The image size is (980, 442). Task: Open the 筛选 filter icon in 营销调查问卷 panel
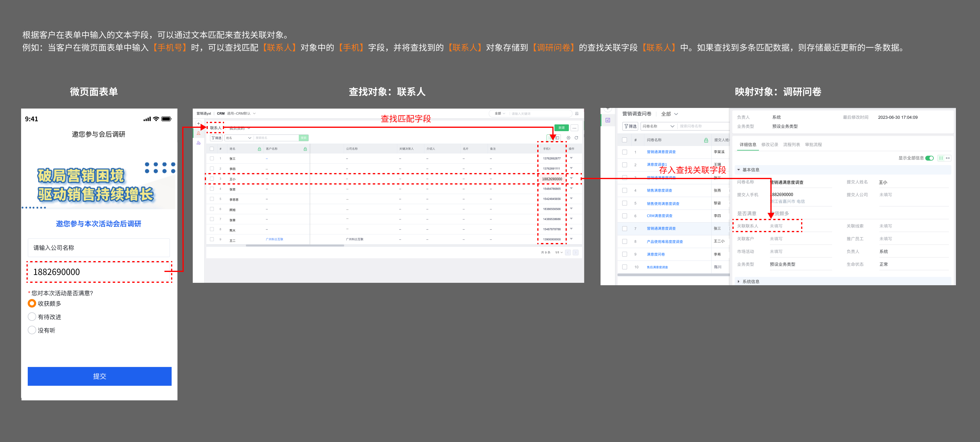click(630, 126)
